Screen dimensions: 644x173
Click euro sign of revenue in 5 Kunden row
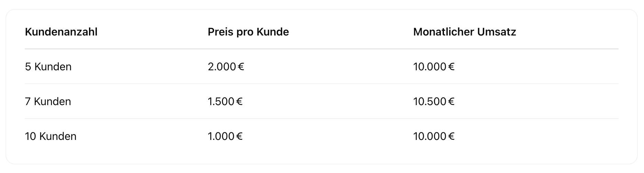(x=451, y=67)
